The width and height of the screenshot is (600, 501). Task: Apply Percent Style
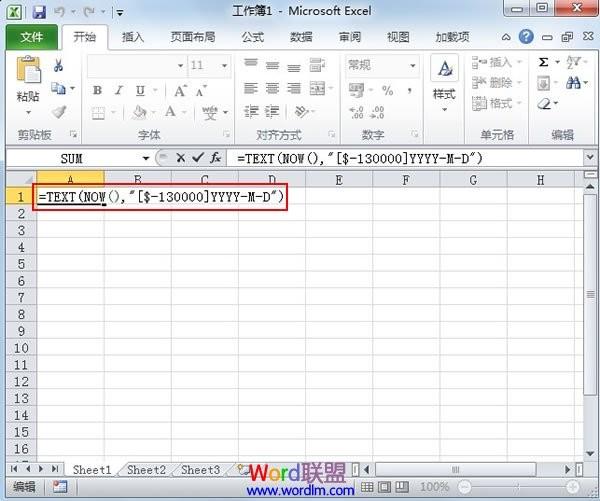point(387,91)
